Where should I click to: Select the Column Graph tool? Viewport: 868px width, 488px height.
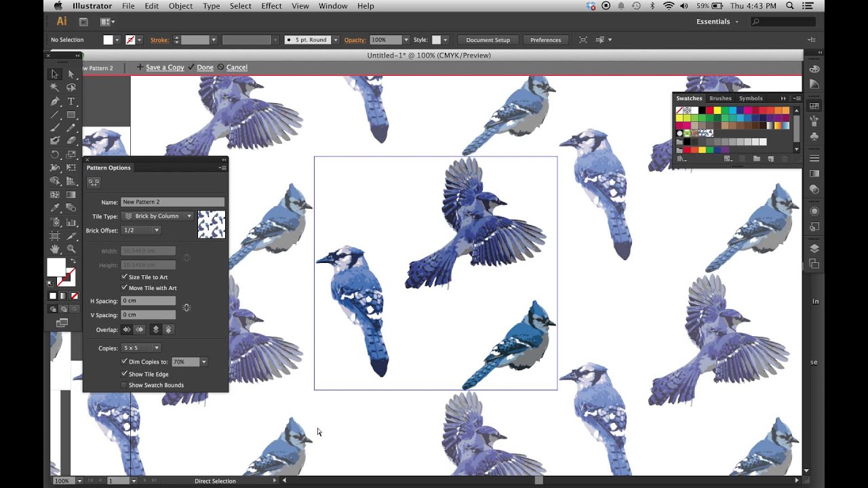pyautogui.click(x=71, y=222)
